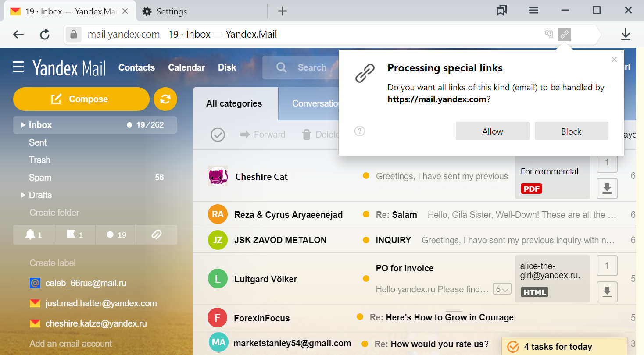Click the help question mark in popup
Screen dimensions: 644x355
tap(360, 131)
